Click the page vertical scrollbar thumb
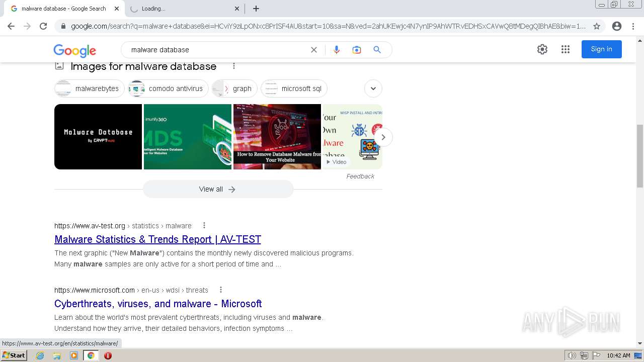 pos(640,156)
